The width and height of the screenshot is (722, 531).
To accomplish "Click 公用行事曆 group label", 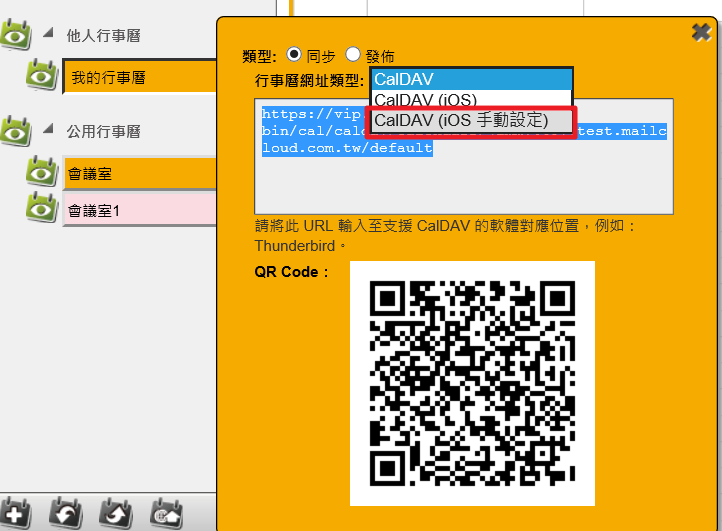I will coord(104,131).
